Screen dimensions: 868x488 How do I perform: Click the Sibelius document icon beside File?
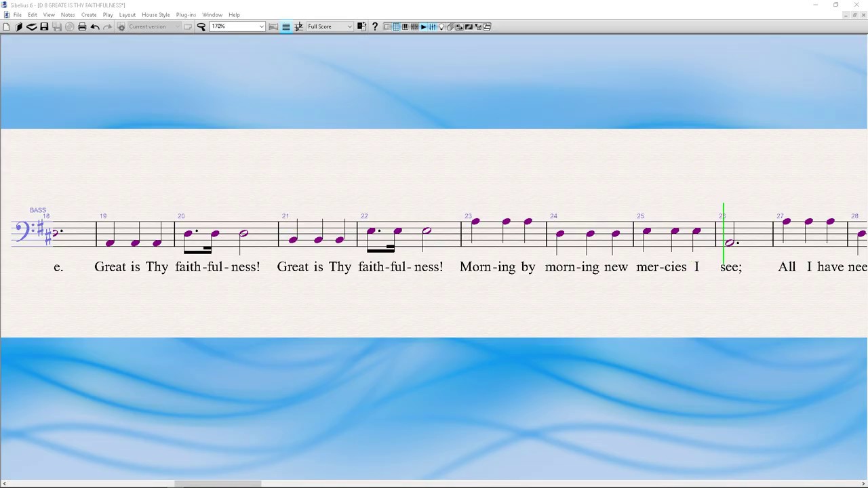(6, 15)
